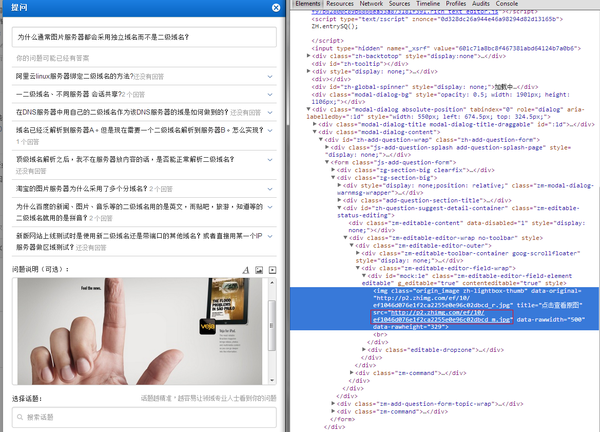Click the insert video icon
The image size is (600, 432).
tap(272, 270)
